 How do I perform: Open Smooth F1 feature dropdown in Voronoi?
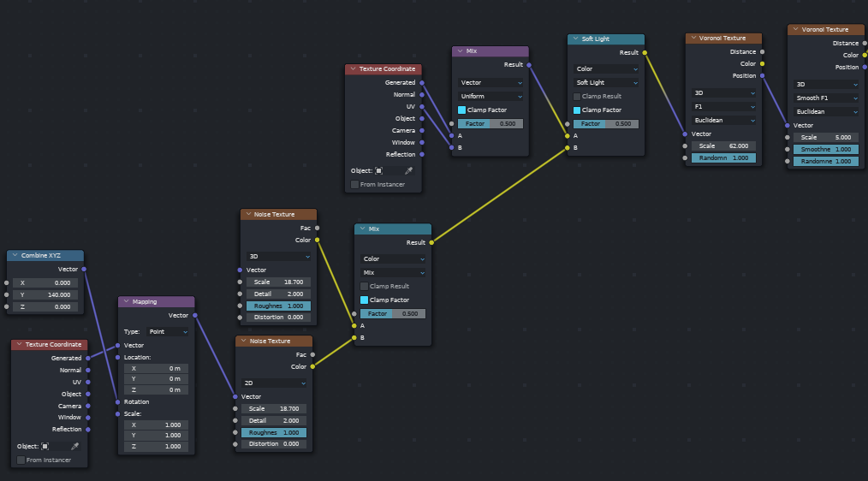point(826,98)
